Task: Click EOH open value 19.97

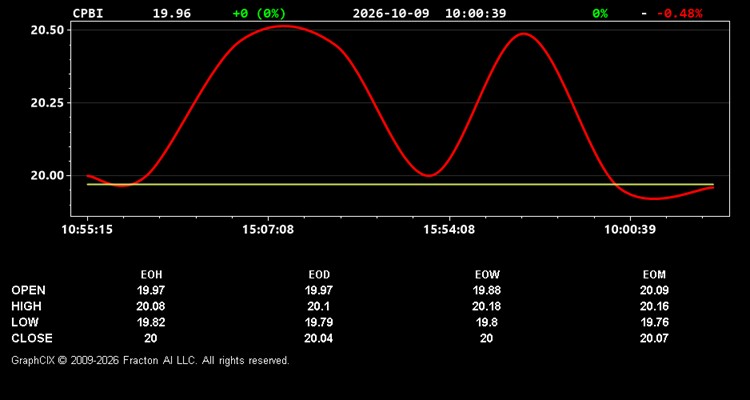Action: (151, 290)
